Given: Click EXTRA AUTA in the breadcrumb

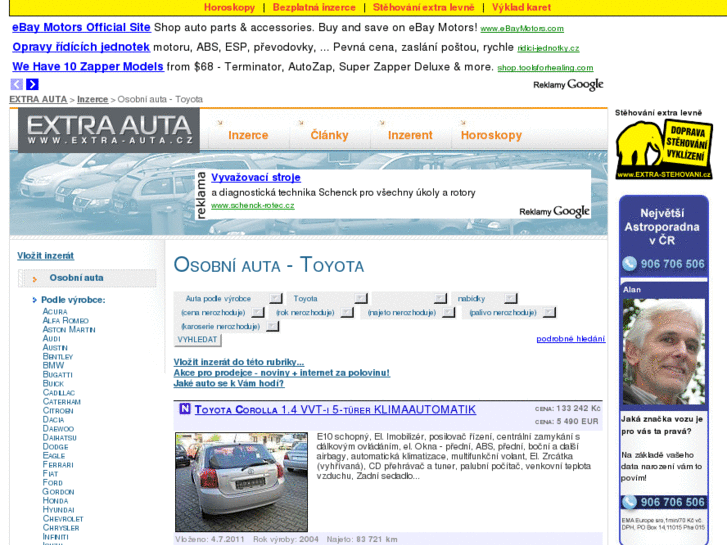Looking at the screenshot, I should [x=38, y=99].
